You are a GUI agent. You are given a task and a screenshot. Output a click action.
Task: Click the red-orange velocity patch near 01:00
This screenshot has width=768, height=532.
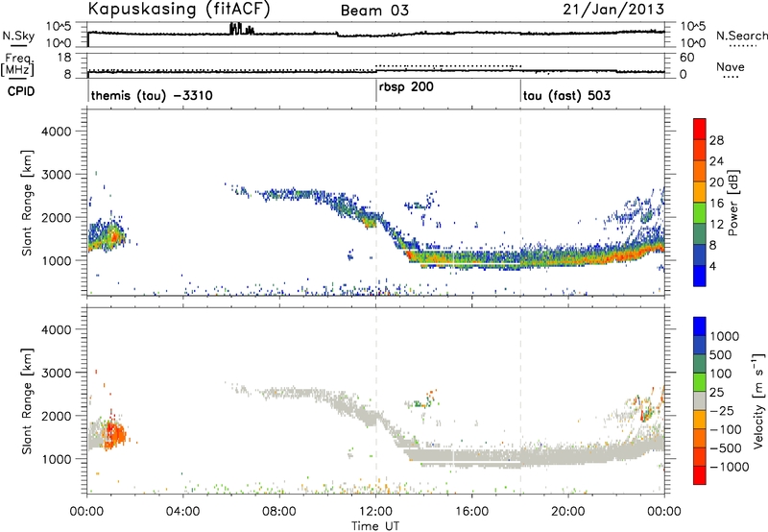[114, 434]
